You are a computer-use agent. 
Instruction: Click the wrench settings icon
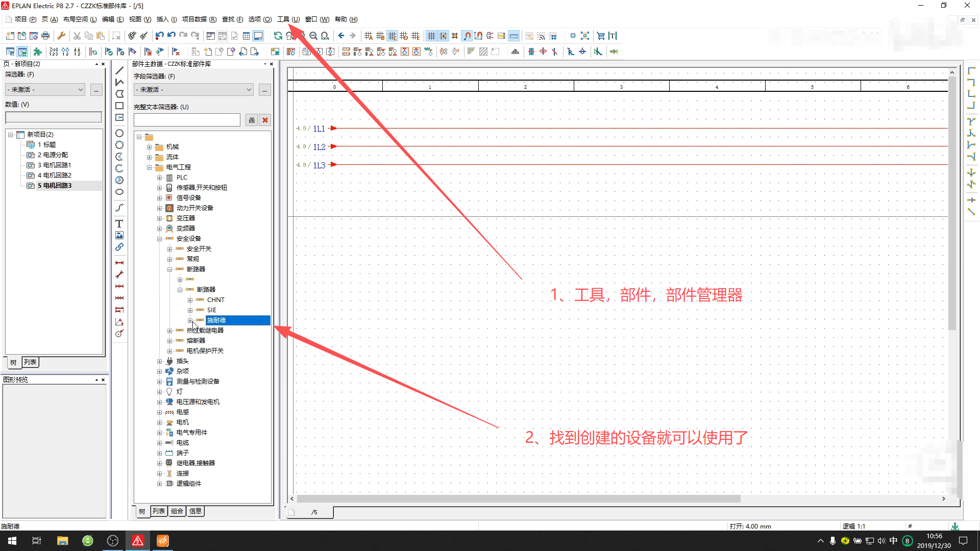pos(61,36)
